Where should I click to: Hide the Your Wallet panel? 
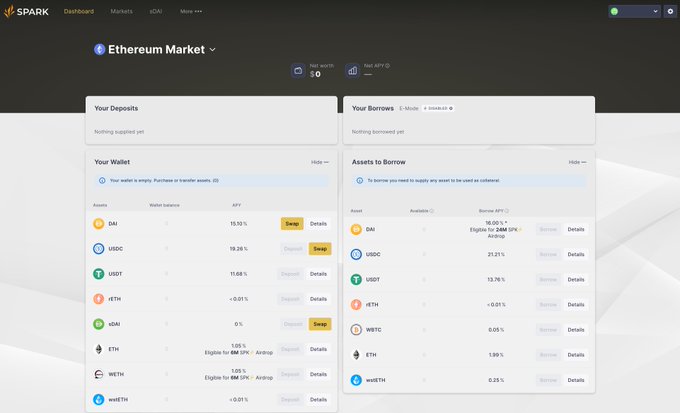[320, 162]
